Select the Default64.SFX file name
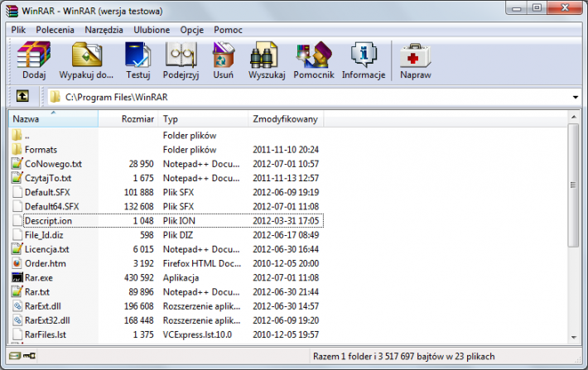588x370 pixels. click(51, 207)
